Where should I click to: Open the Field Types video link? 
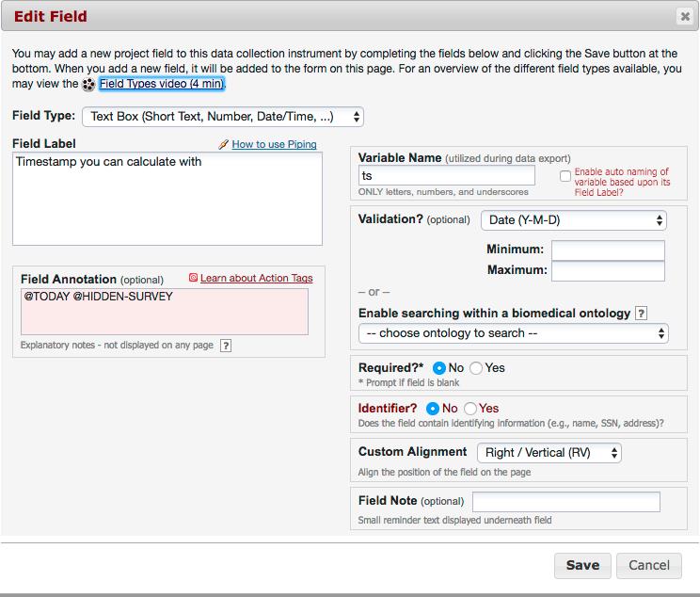(x=161, y=84)
